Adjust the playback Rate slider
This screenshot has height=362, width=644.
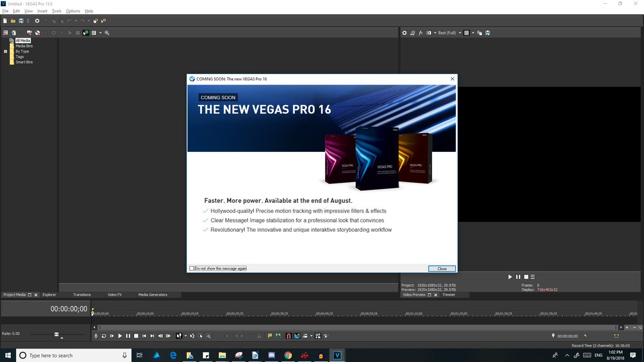tap(56, 334)
